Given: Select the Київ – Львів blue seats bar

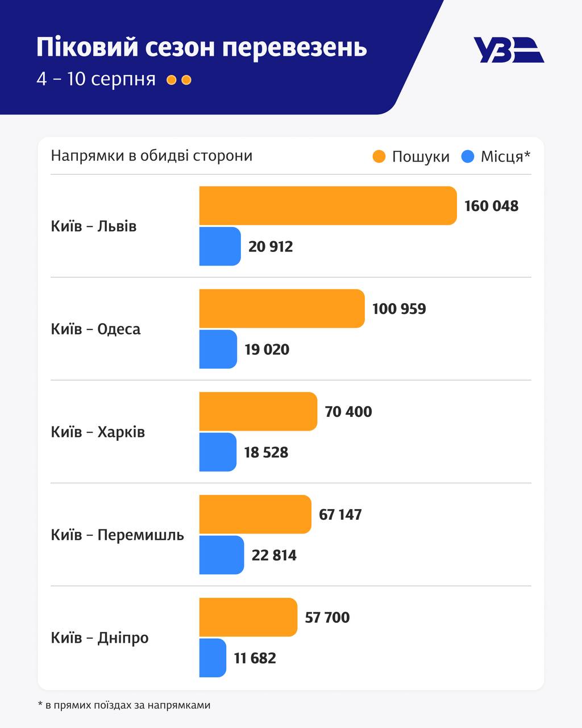Looking at the screenshot, I should [x=219, y=246].
